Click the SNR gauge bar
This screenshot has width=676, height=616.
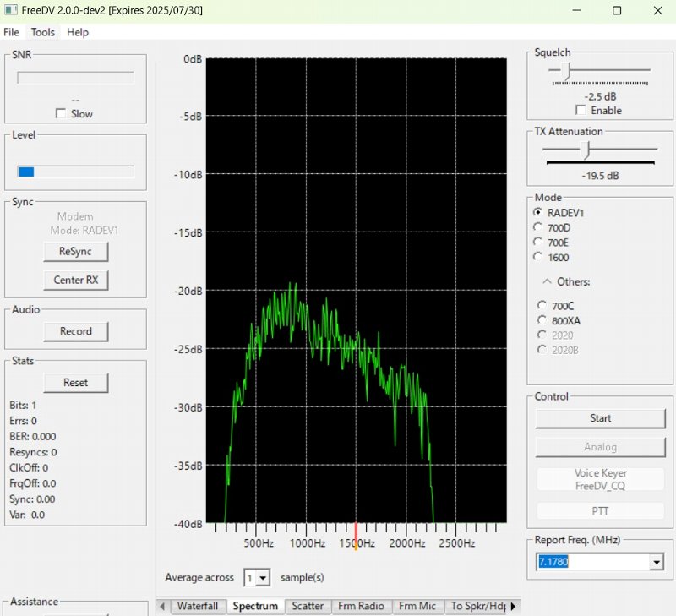tap(75, 78)
